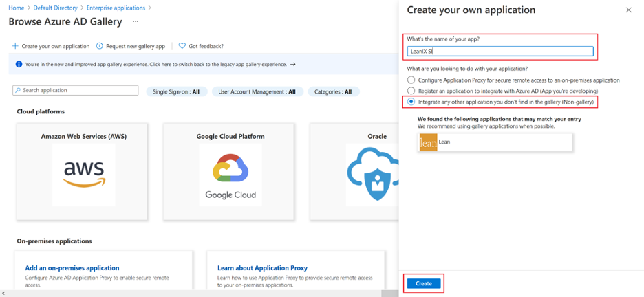Screen dimensions: 644x297
Task: Select the Google Cloud logo tile
Action: click(x=230, y=175)
